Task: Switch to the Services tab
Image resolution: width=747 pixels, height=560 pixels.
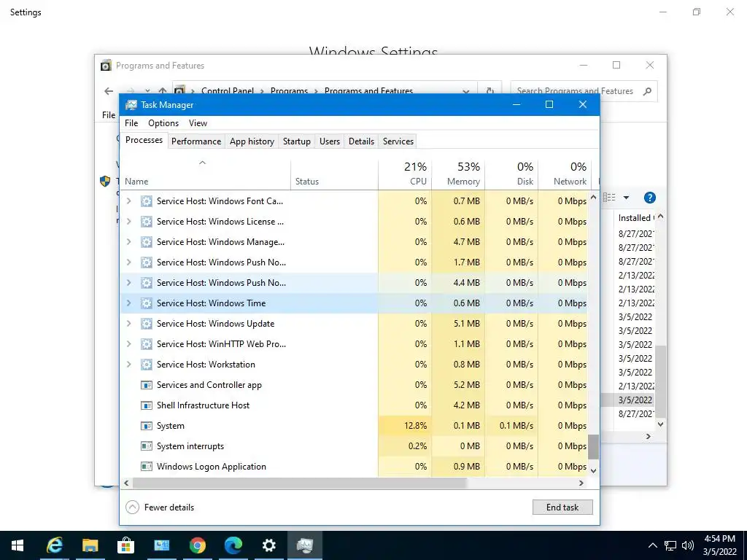Action: click(398, 141)
